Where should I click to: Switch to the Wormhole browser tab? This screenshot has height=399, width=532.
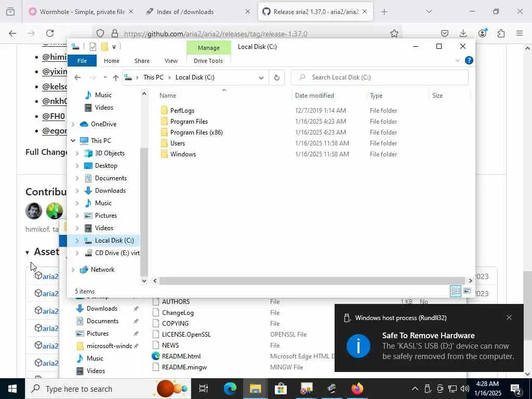[82, 12]
